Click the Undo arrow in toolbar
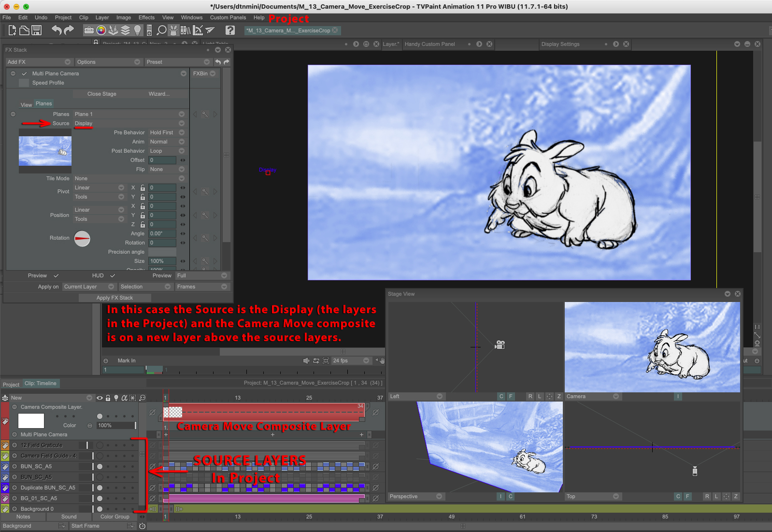 pyautogui.click(x=57, y=30)
